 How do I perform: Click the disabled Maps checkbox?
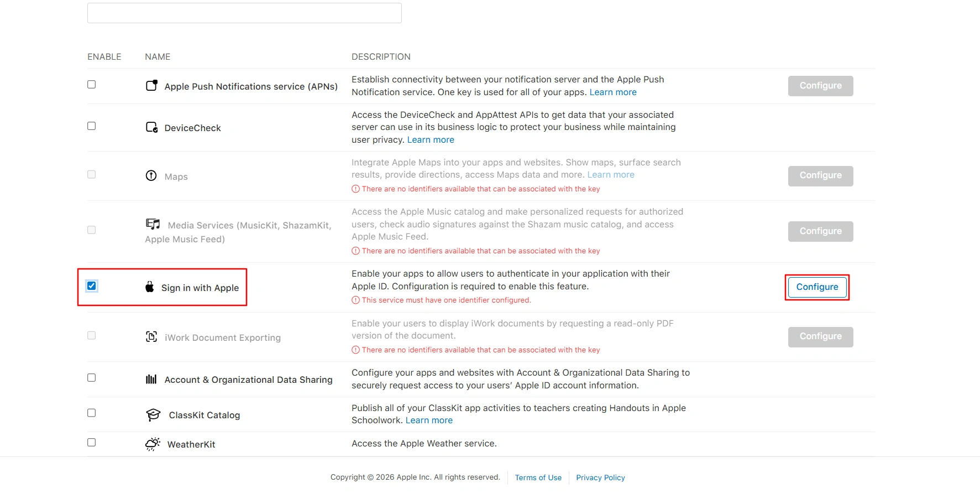click(92, 174)
